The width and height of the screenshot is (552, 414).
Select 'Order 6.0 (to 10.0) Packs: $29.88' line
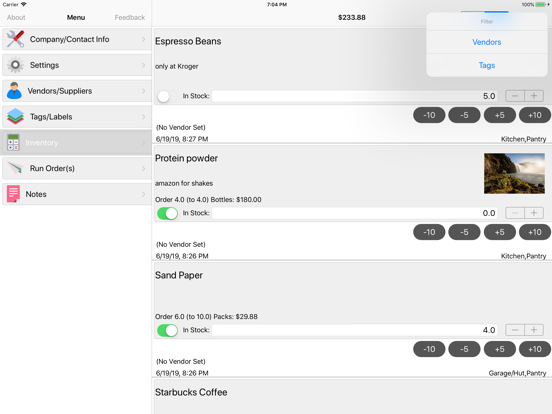tap(206, 316)
